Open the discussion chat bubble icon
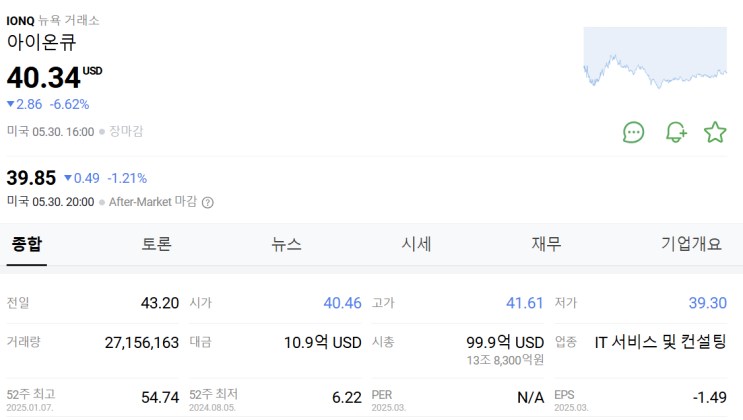The height and width of the screenshot is (420, 743). click(x=633, y=132)
